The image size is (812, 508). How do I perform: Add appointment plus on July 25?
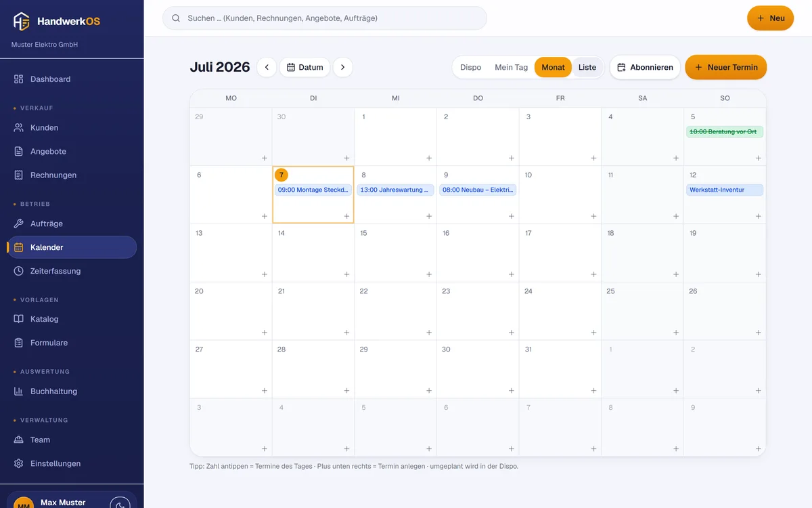[676, 333]
